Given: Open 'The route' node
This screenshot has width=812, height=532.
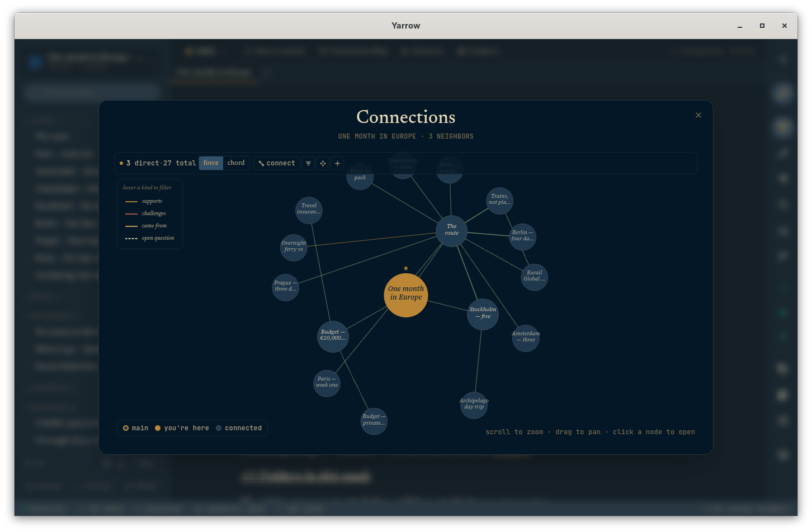Looking at the screenshot, I should (x=452, y=231).
